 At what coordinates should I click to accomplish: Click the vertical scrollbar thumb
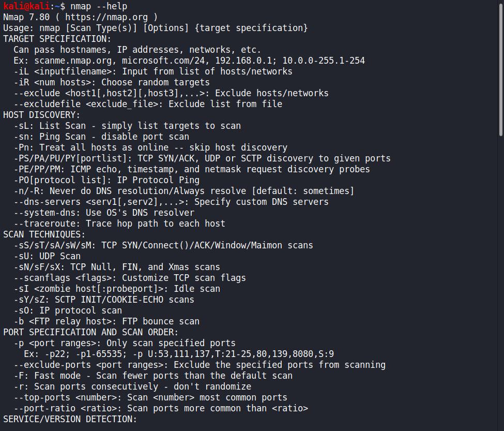coord(500,61)
